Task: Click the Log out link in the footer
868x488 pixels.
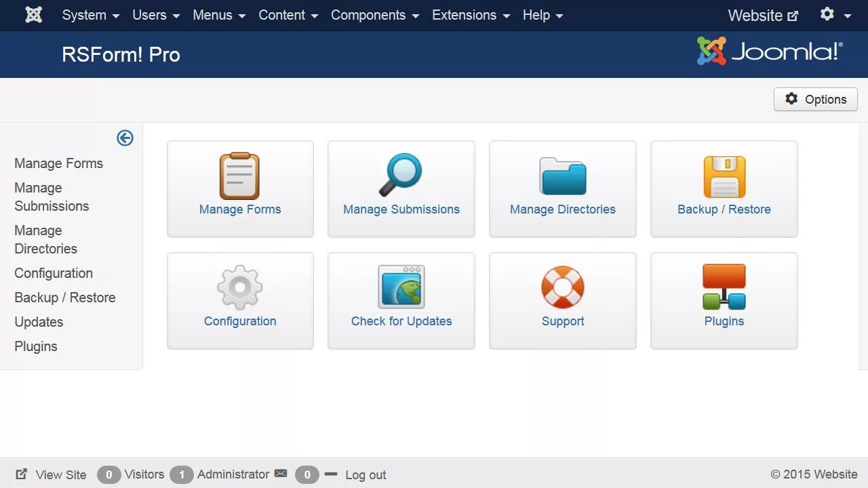Action: pyautogui.click(x=366, y=475)
